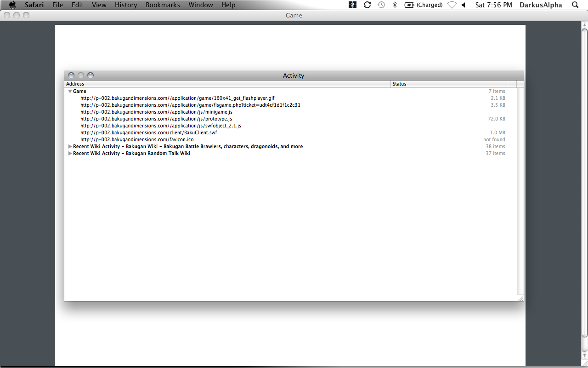Click the browser window vertical scrollbar

584,184
